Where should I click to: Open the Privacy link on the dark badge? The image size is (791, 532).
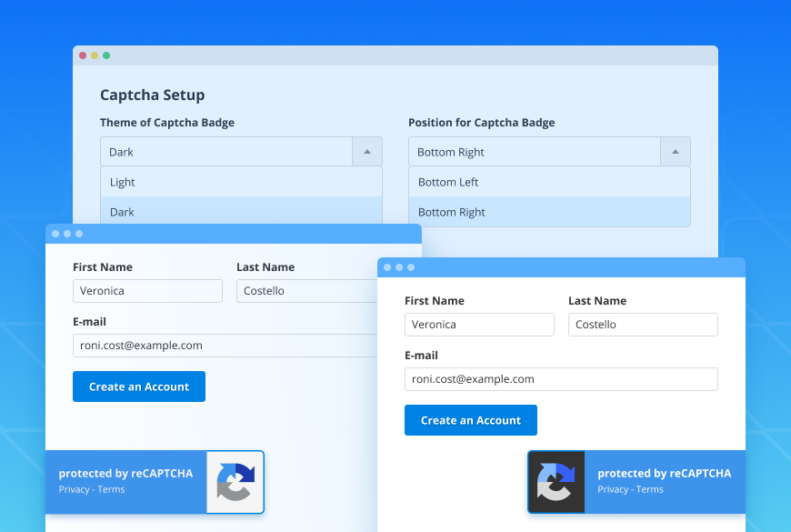pos(611,489)
